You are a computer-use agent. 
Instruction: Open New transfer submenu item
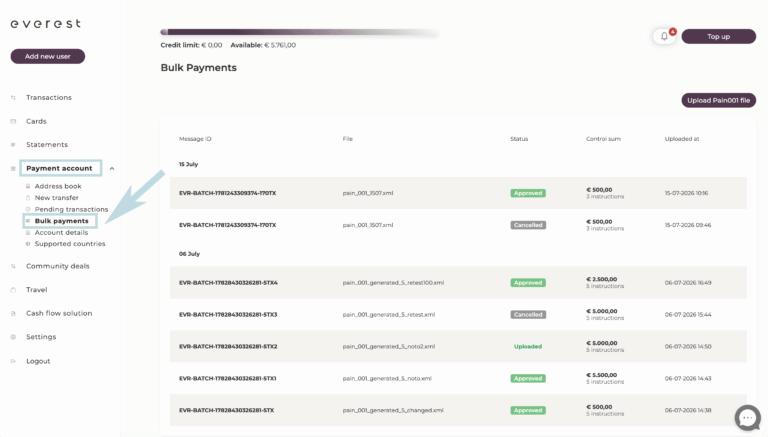tap(56, 197)
